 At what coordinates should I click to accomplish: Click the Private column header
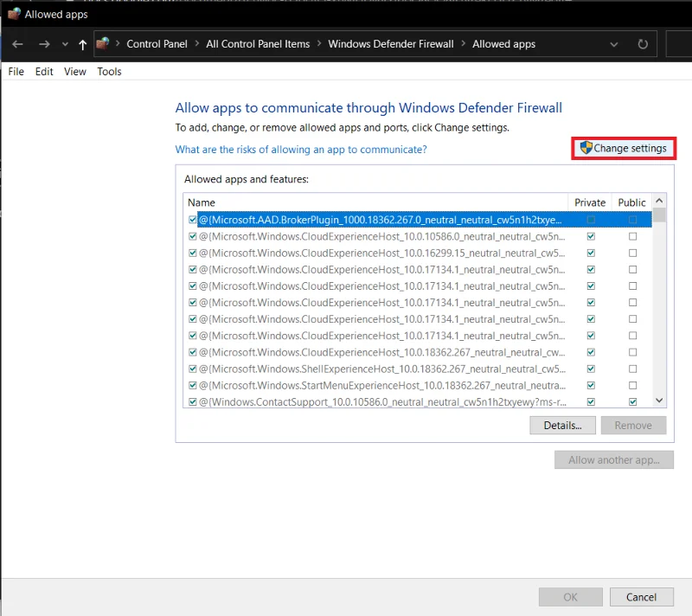[x=590, y=202]
